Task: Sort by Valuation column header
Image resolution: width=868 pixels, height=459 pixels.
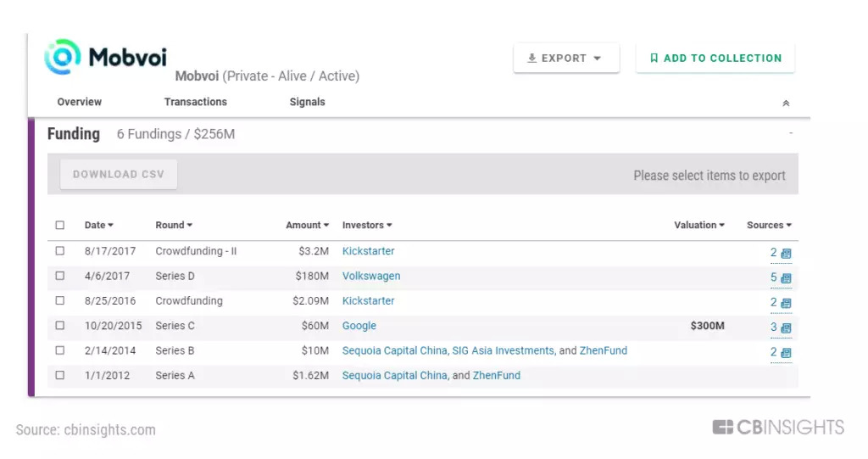Action: 698,226
